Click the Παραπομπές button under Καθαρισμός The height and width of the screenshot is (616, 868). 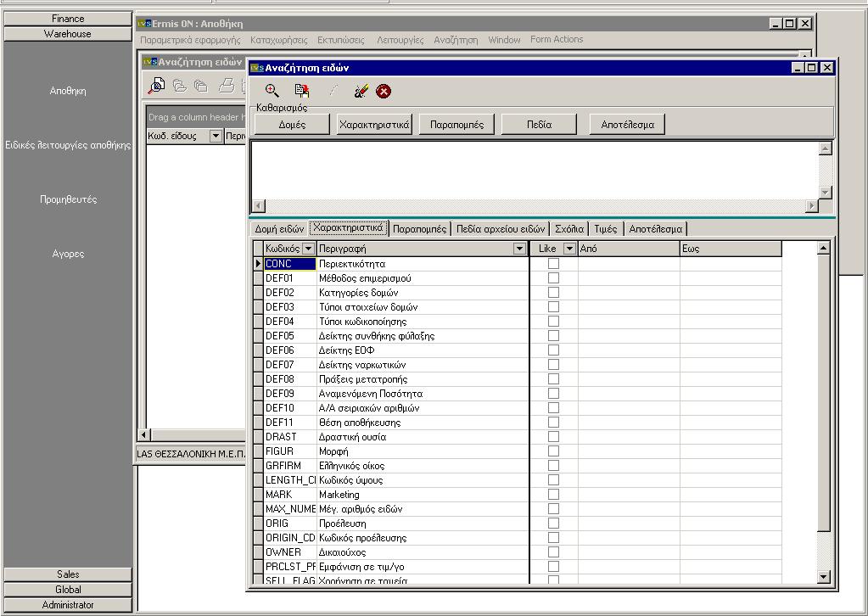(x=456, y=125)
